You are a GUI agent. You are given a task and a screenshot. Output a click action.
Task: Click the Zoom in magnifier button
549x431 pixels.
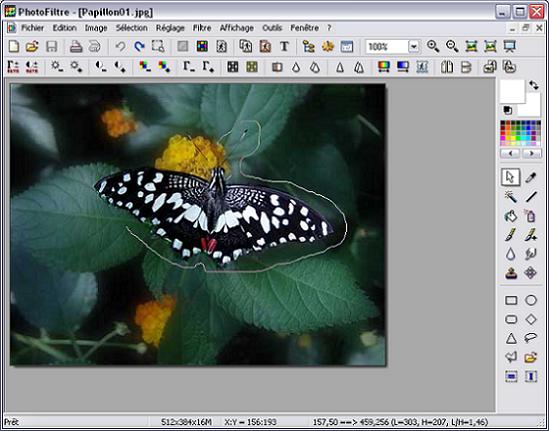coord(433,46)
